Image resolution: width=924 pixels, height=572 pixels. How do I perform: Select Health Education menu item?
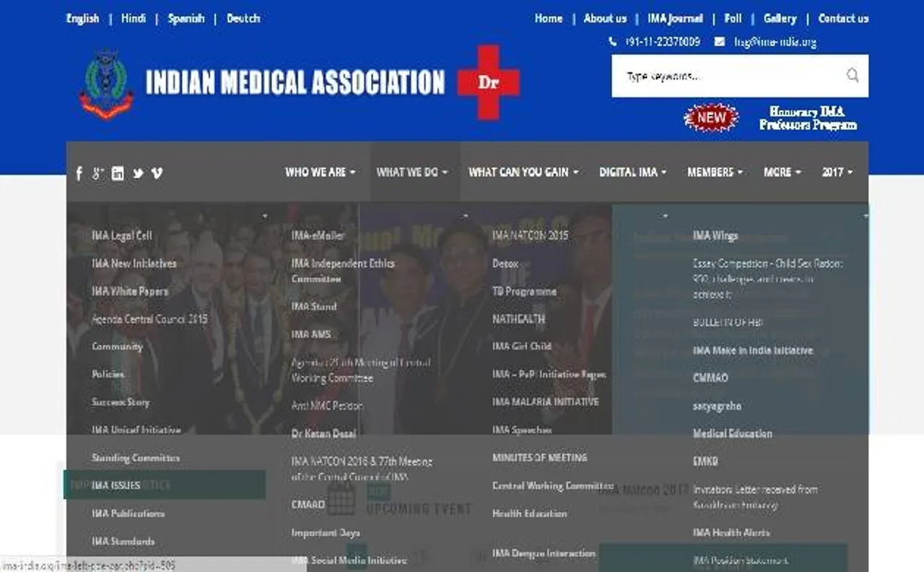pos(529,513)
